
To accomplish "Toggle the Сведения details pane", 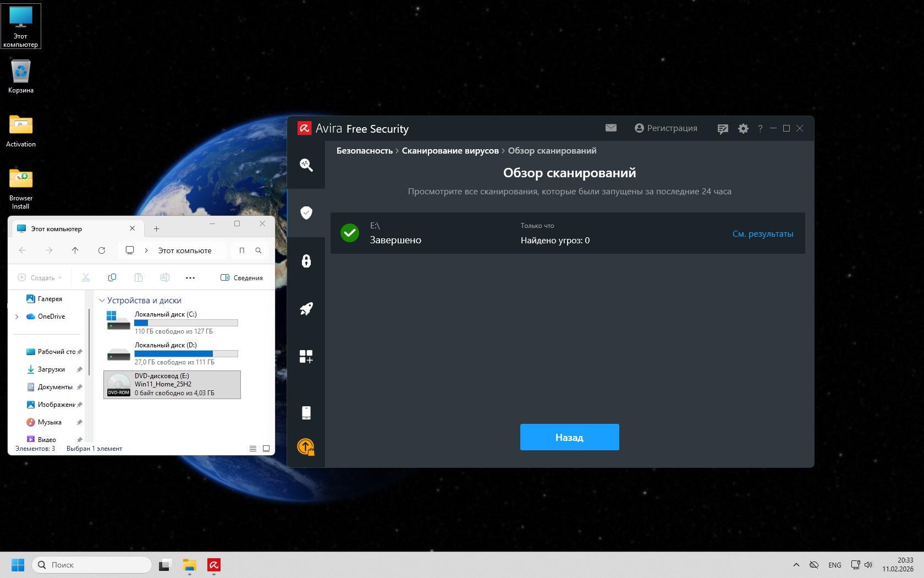I will coord(241,278).
